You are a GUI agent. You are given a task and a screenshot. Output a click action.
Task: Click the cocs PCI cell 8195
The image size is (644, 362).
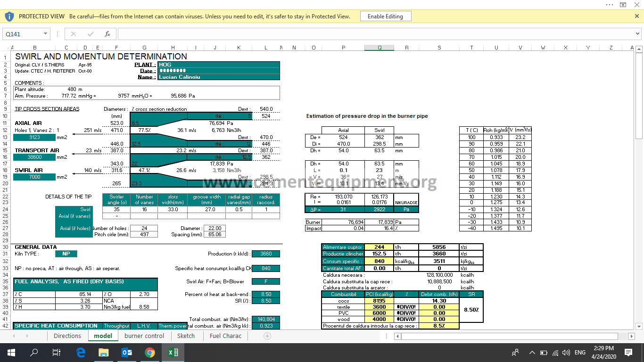coord(380,301)
